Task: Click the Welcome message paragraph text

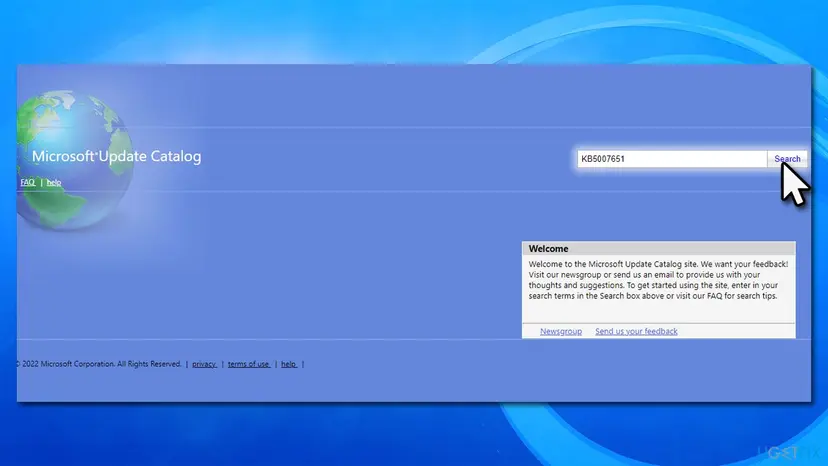Action: click(658, 280)
